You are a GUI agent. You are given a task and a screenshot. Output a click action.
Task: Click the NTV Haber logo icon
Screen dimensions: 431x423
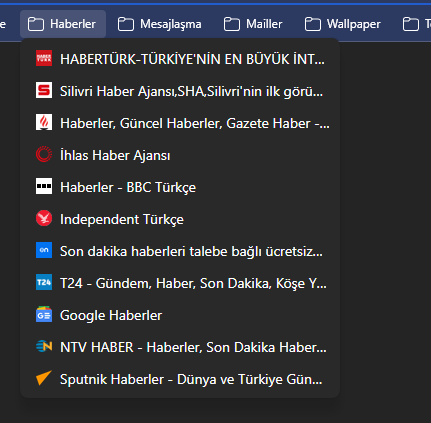44,346
